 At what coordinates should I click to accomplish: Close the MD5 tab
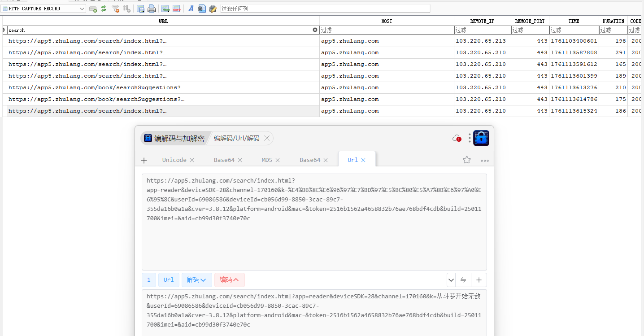pos(278,160)
